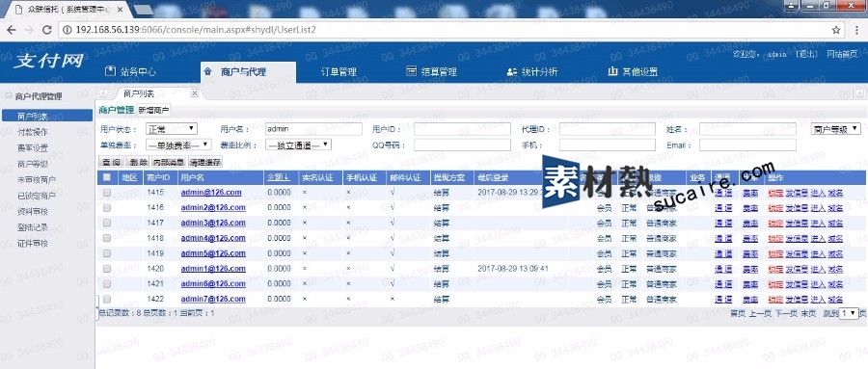
Task: Close the 商户列表 inner tab with X
Action: 194,92
